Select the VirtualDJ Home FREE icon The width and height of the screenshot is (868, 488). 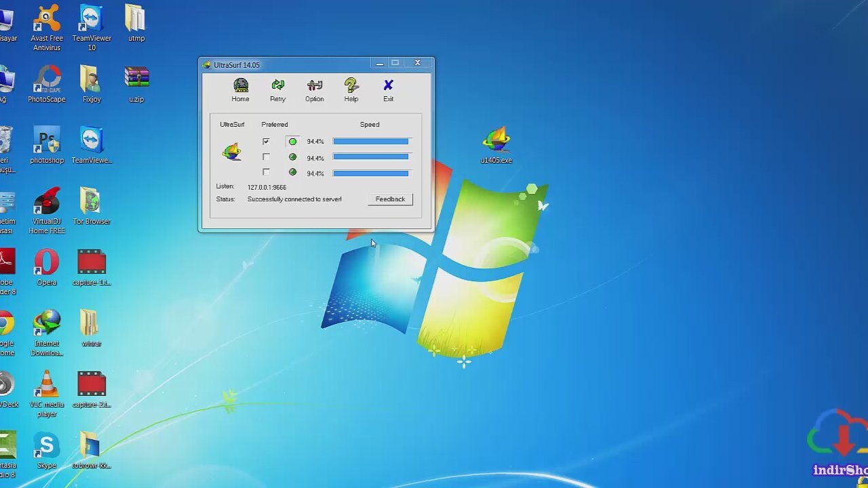click(47, 211)
